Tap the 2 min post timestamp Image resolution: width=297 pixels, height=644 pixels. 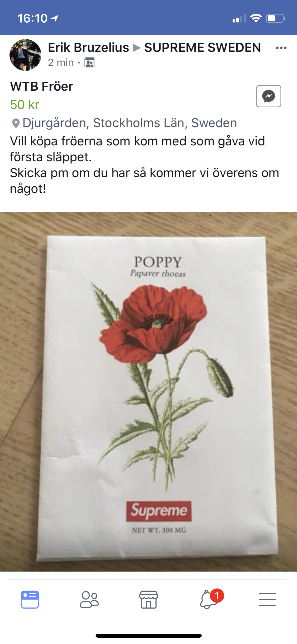pos(61,63)
